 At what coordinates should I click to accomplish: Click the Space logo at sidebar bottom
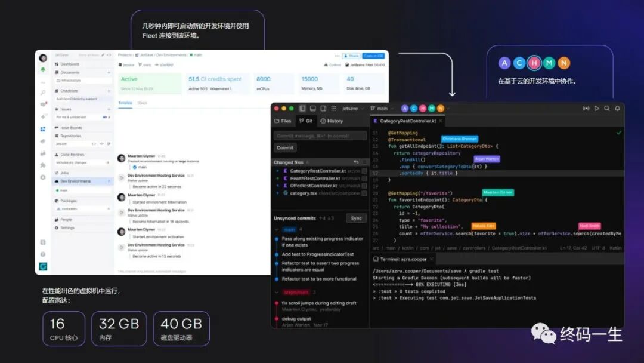(43, 266)
